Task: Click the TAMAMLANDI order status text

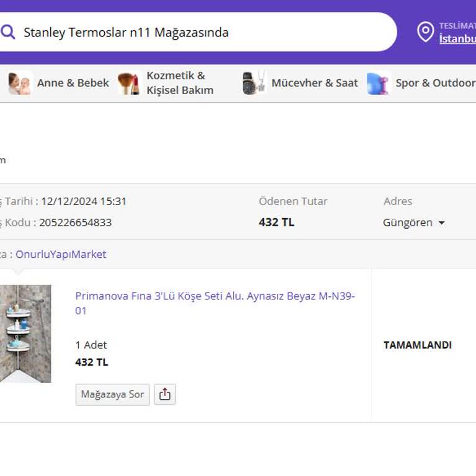Action: 417,345
